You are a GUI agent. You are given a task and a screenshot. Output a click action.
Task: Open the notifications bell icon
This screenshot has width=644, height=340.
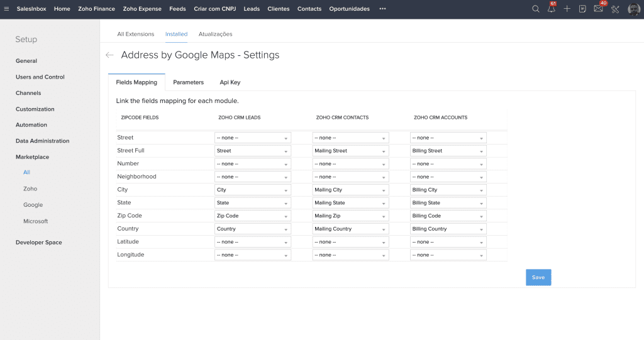coord(552,9)
